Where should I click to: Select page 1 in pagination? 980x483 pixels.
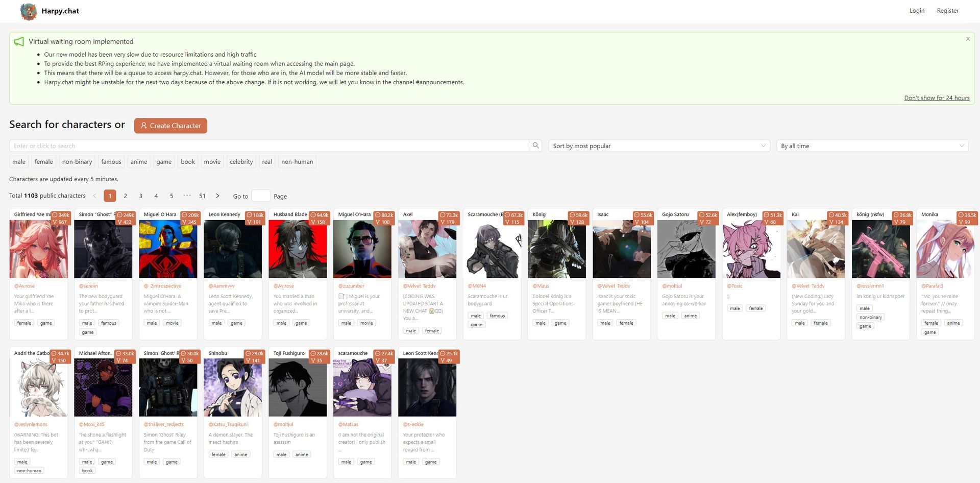tap(110, 196)
